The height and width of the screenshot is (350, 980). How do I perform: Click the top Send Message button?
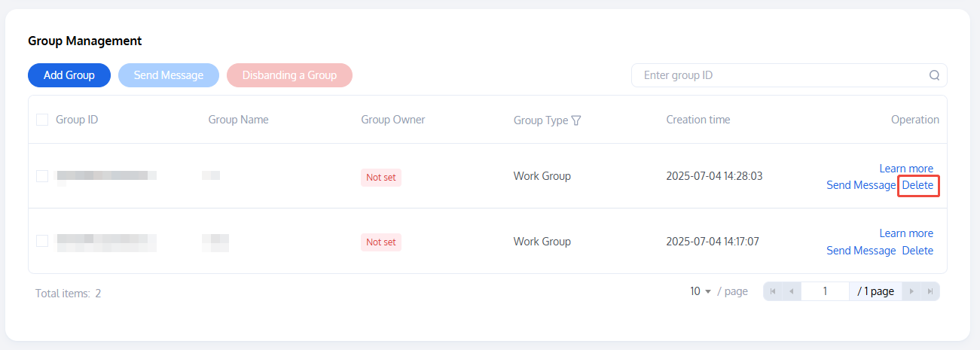pos(169,75)
